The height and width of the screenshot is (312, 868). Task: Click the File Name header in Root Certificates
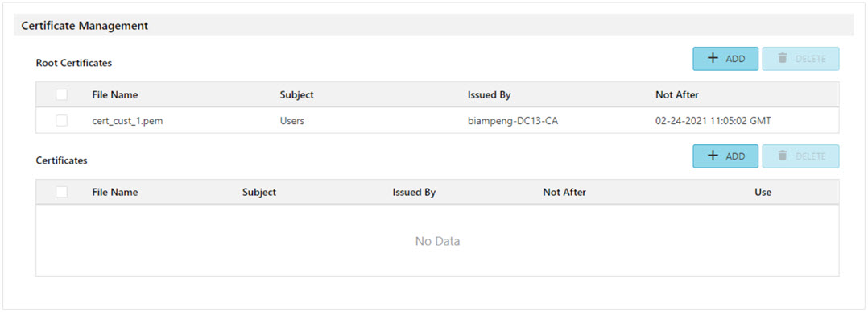tap(114, 95)
